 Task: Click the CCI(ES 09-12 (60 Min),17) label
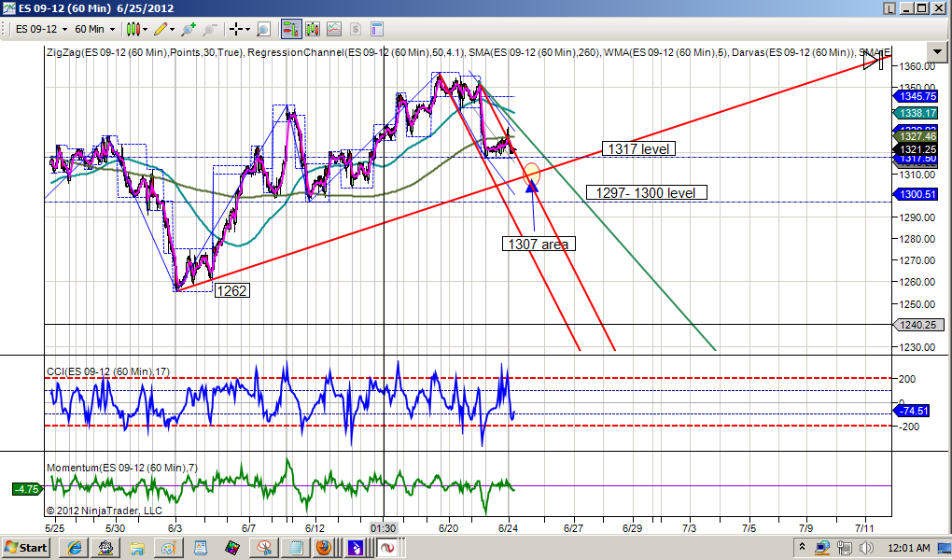click(108, 371)
